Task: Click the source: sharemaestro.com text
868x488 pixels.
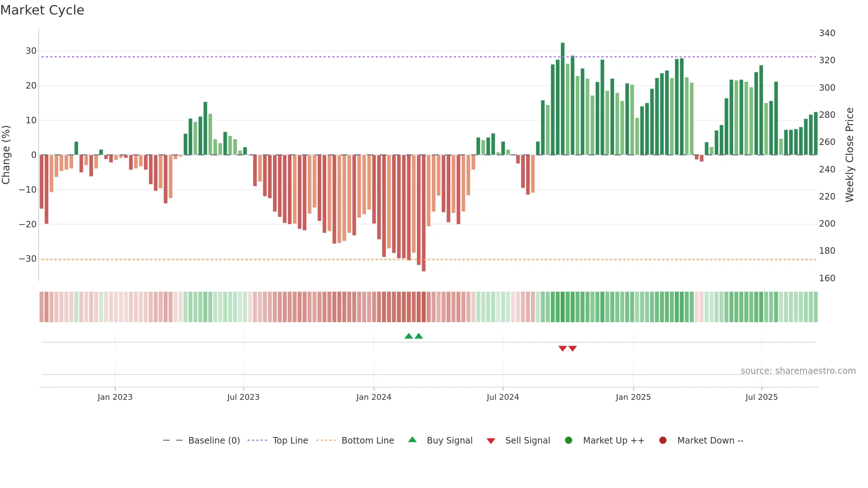Action: tap(798, 371)
